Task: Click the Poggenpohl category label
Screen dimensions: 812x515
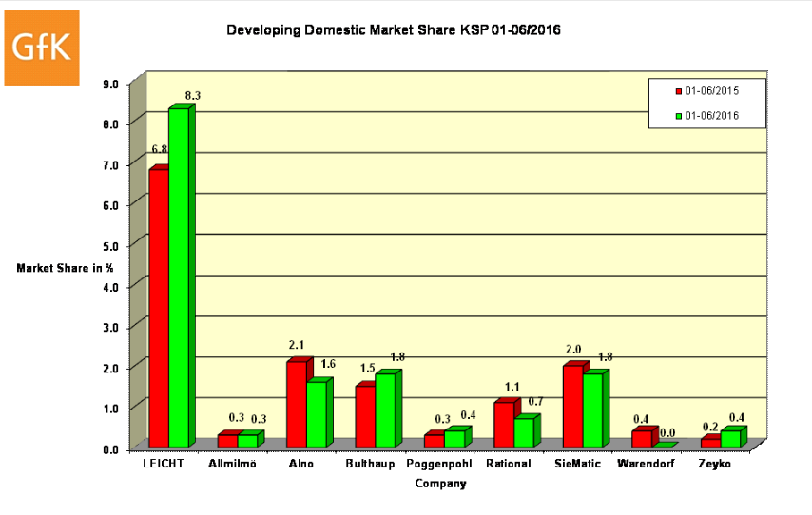Action: tap(439, 464)
